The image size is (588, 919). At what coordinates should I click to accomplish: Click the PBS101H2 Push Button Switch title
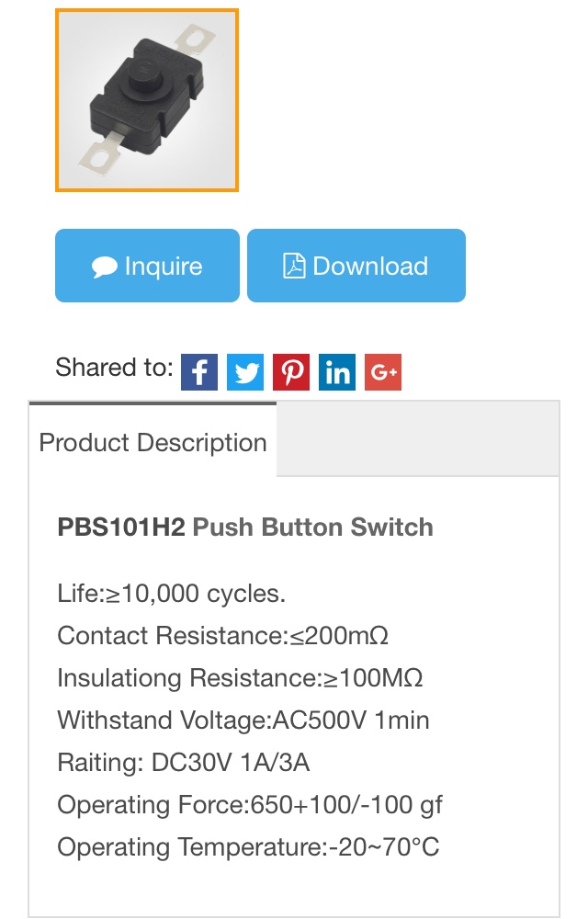point(243,528)
